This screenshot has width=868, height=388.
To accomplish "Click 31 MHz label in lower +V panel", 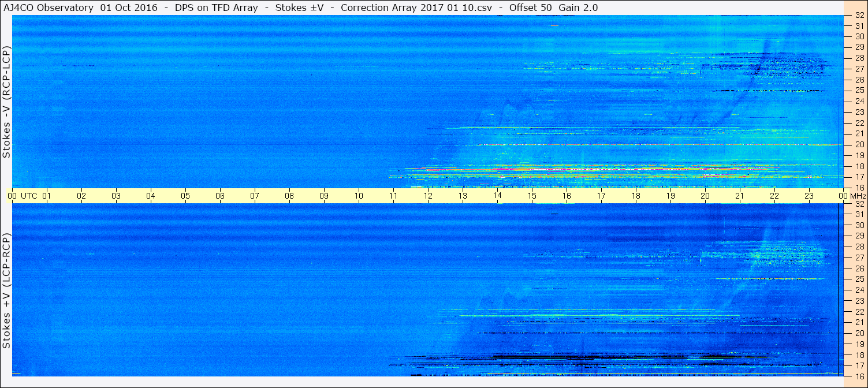I will pos(859,214).
